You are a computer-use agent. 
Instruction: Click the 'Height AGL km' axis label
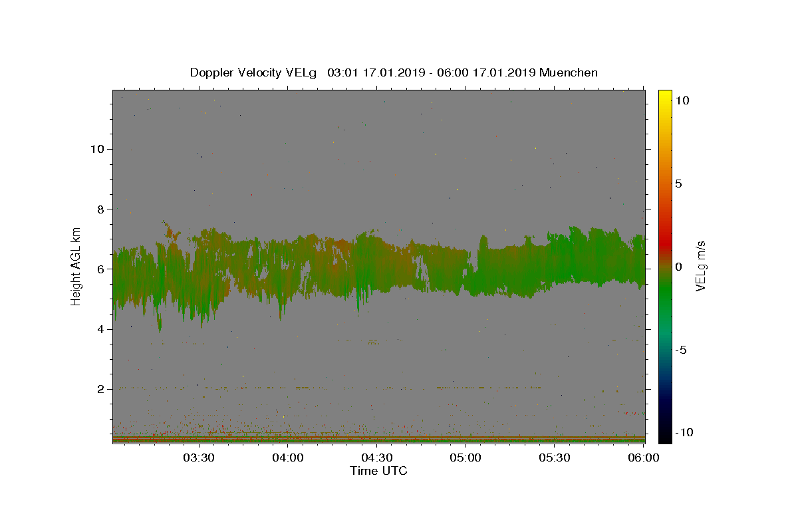pyautogui.click(x=76, y=266)
